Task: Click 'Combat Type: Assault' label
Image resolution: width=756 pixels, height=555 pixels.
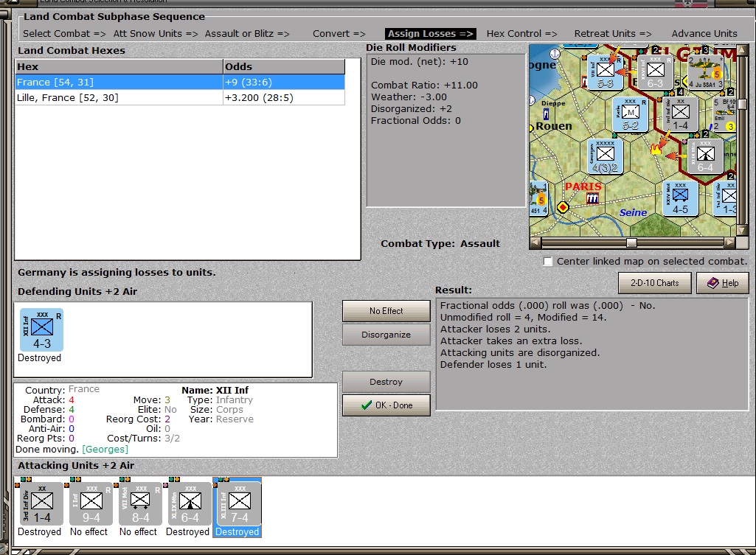Action: (440, 244)
